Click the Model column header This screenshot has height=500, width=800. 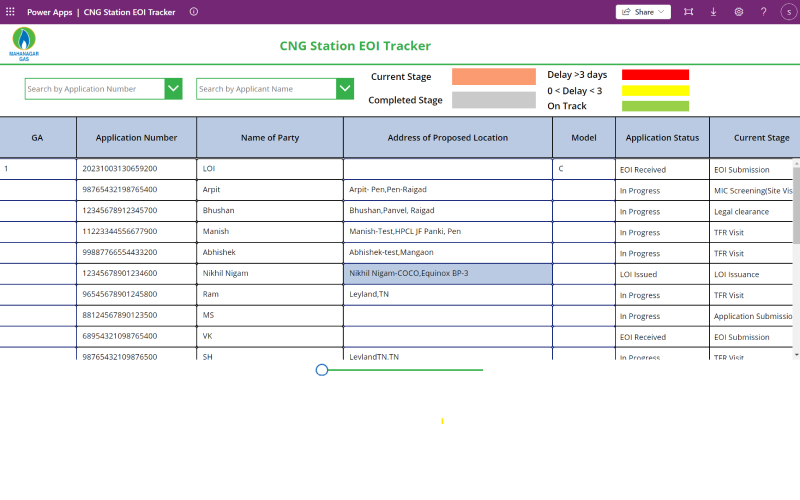[584, 138]
